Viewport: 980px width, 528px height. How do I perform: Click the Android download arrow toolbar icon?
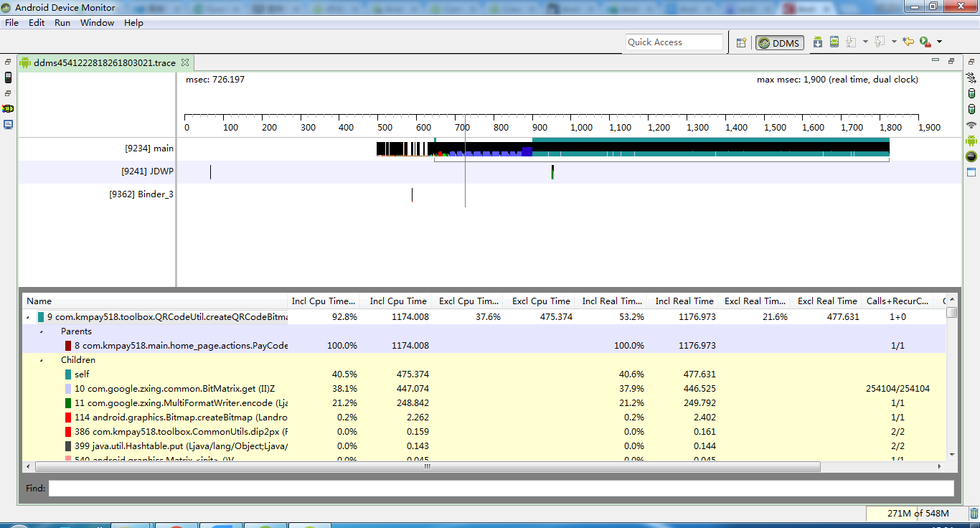tap(818, 42)
